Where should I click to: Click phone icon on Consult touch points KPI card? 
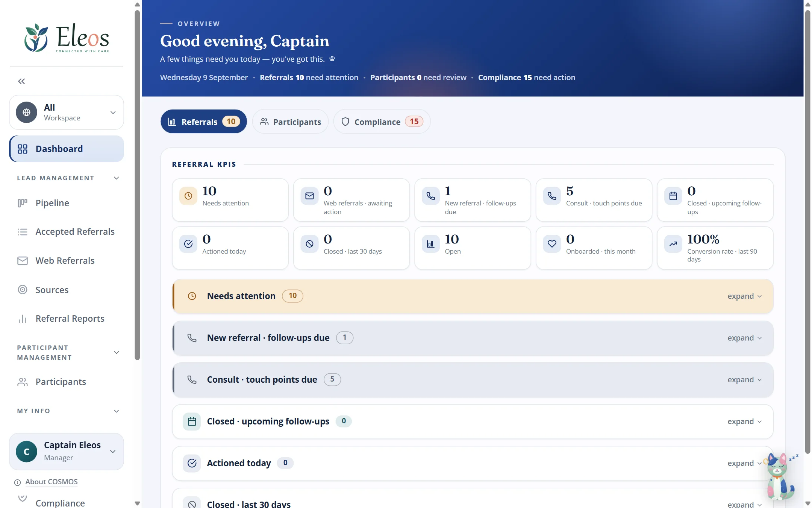click(552, 196)
